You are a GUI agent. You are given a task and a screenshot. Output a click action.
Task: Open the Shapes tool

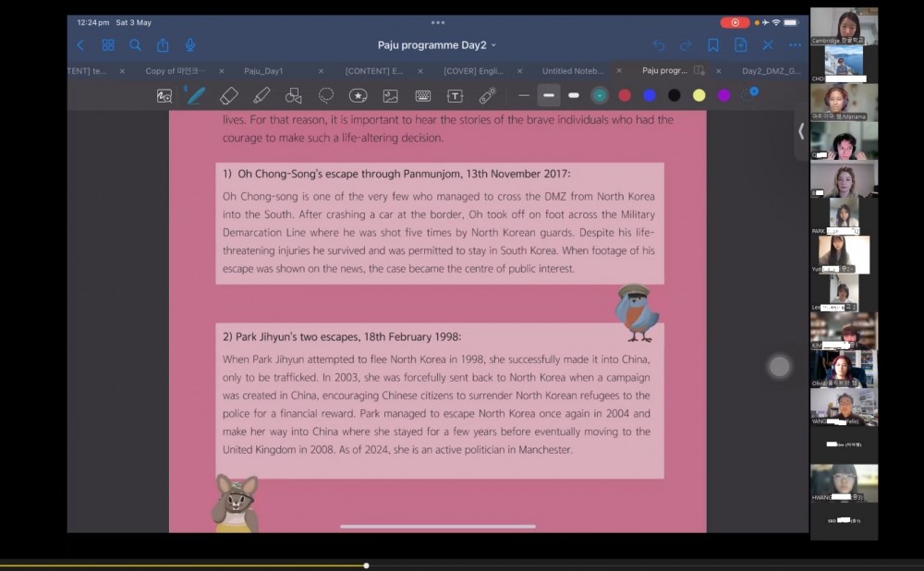pos(294,95)
